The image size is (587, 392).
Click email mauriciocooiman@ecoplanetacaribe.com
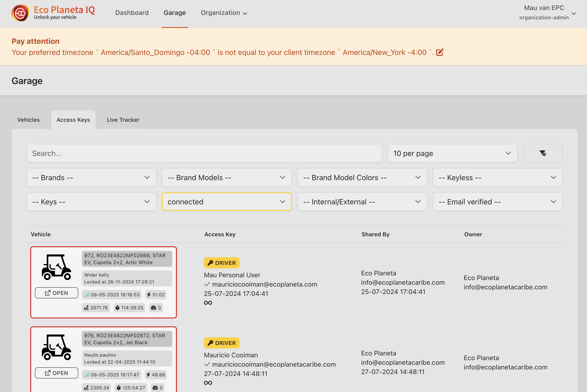[274, 364]
